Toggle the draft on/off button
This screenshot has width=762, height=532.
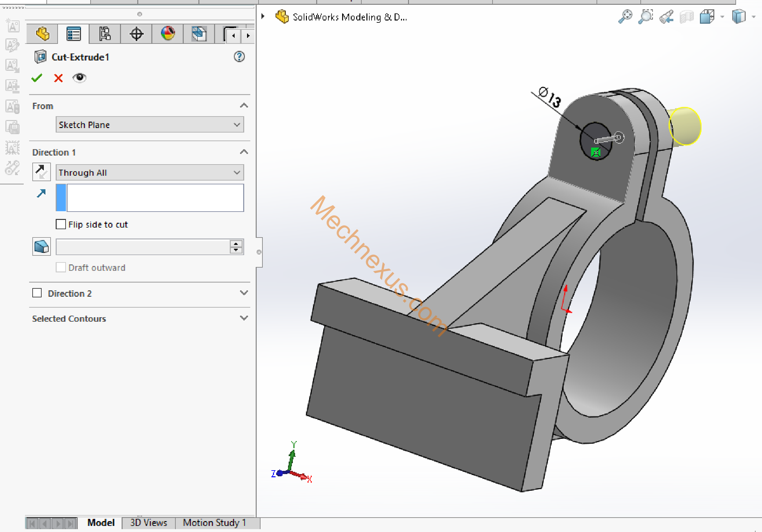pyautogui.click(x=42, y=246)
